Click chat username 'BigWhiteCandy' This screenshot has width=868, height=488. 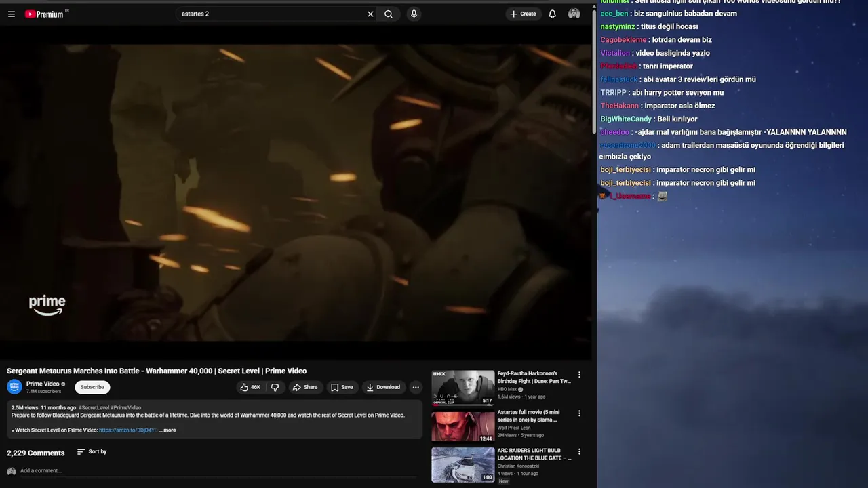[626, 119]
